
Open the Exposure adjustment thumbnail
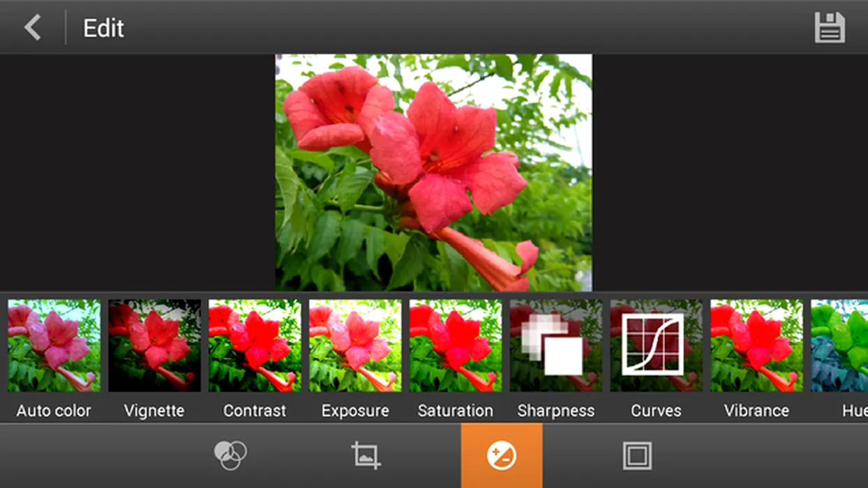[355, 346]
